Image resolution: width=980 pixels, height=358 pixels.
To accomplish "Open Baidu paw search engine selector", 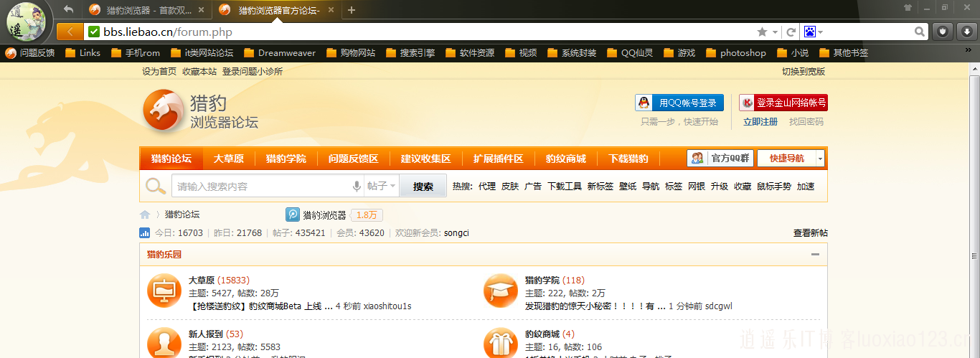I will click(x=813, y=32).
